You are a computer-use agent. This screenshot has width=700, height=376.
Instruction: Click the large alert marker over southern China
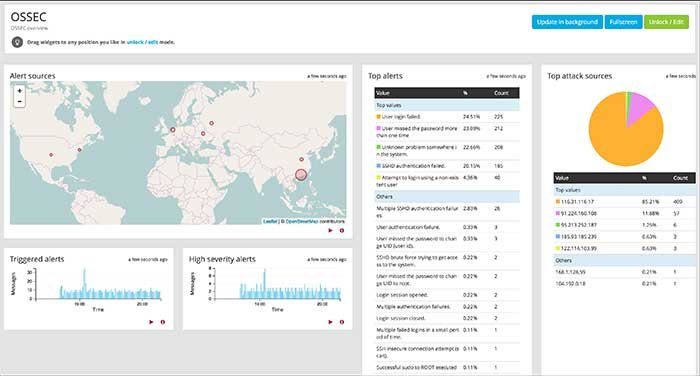click(x=301, y=175)
